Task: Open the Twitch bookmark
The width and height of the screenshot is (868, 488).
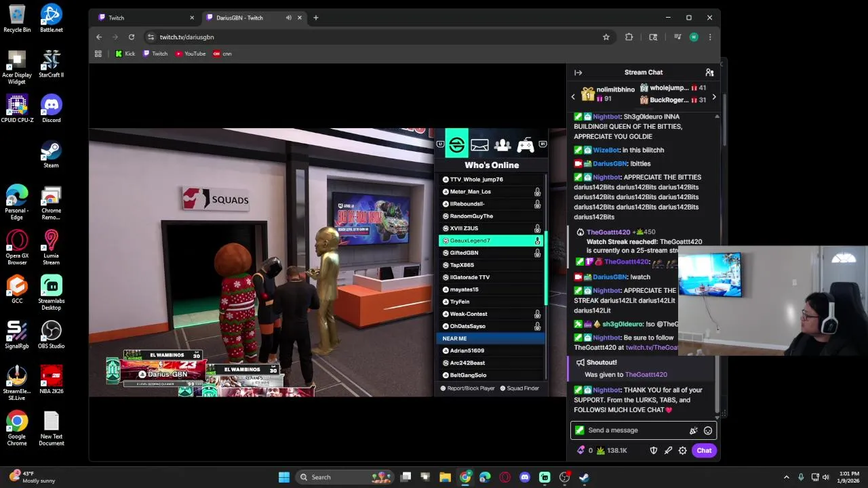Action: tap(155, 54)
